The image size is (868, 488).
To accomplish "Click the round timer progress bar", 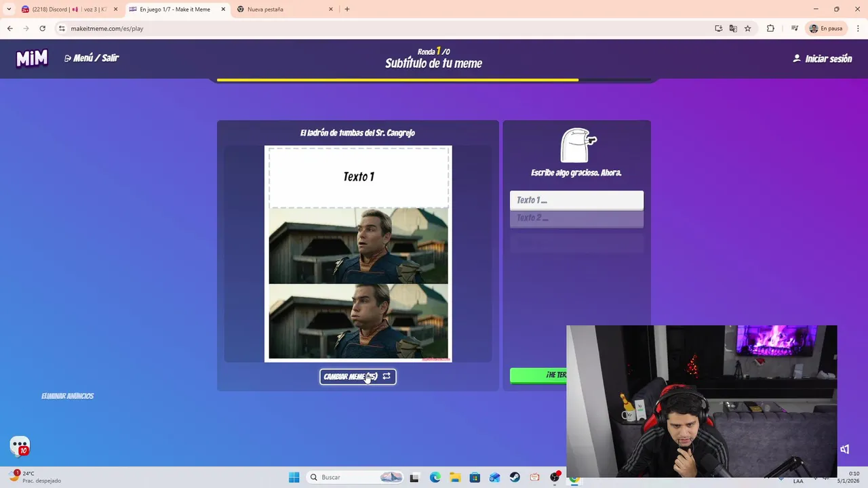I will click(434, 80).
